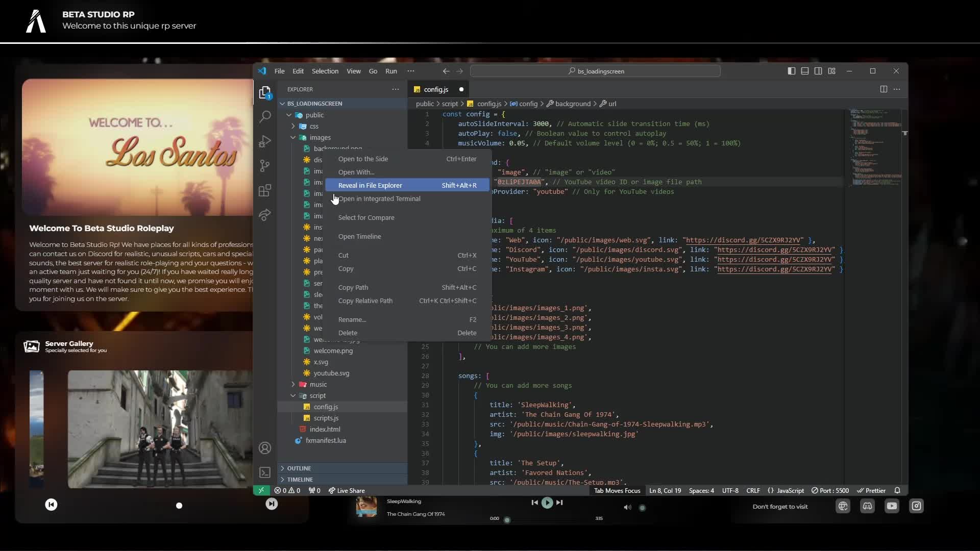Screen dimensions: 980x551
Task: Toggle the primary sidebar visibility
Action: coord(791,71)
